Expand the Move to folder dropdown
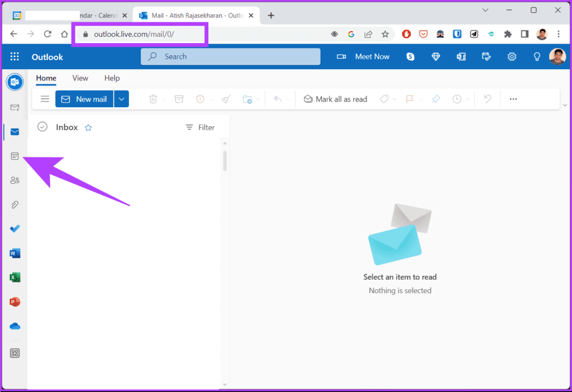The image size is (572, 392). coord(258,99)
